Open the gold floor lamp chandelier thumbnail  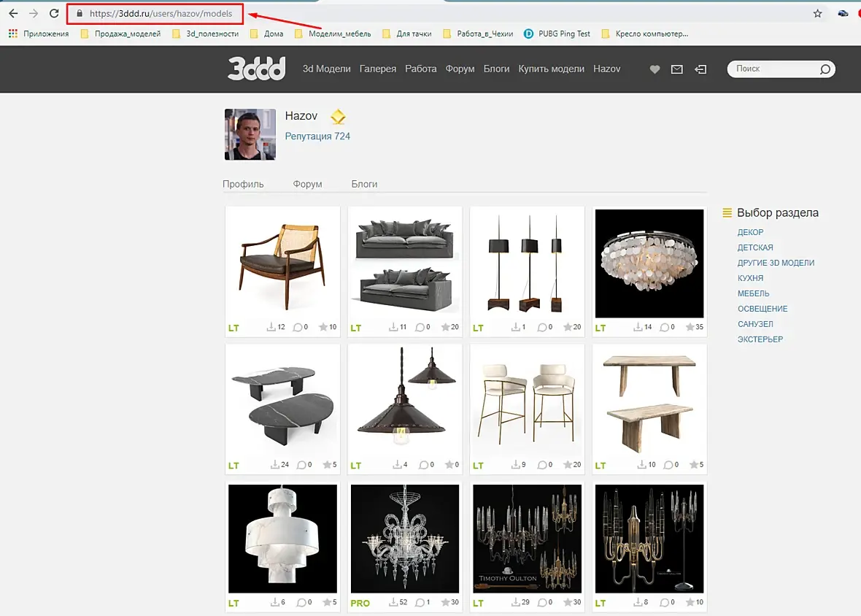pyautogui.click(x=649, y=539)
